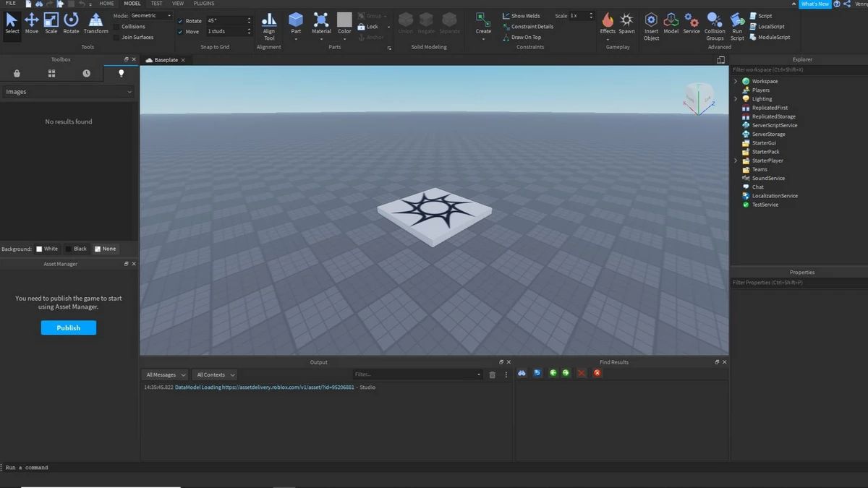Image resolution: width=868 pixels, height=488 pixels.
Task: Switch to the TEST ribbon tab
Action: pyautogui.click(x=156, y=4)
